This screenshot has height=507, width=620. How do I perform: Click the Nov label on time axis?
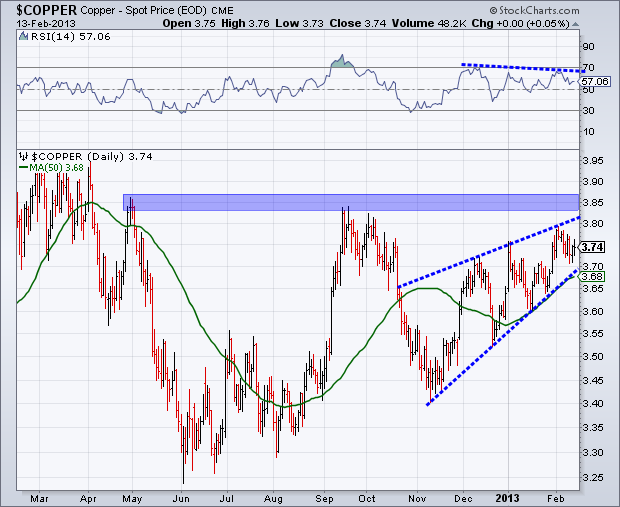(x=417, y=498)
